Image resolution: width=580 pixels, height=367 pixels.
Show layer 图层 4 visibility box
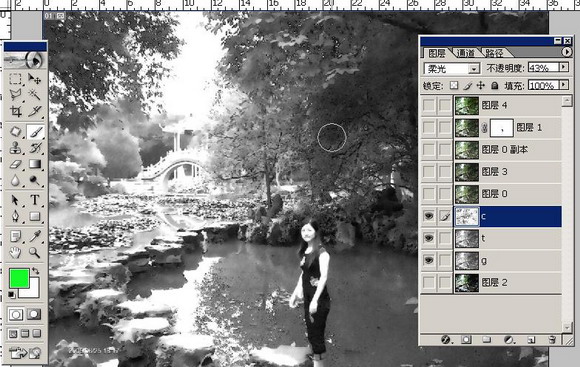pos(429,105)
